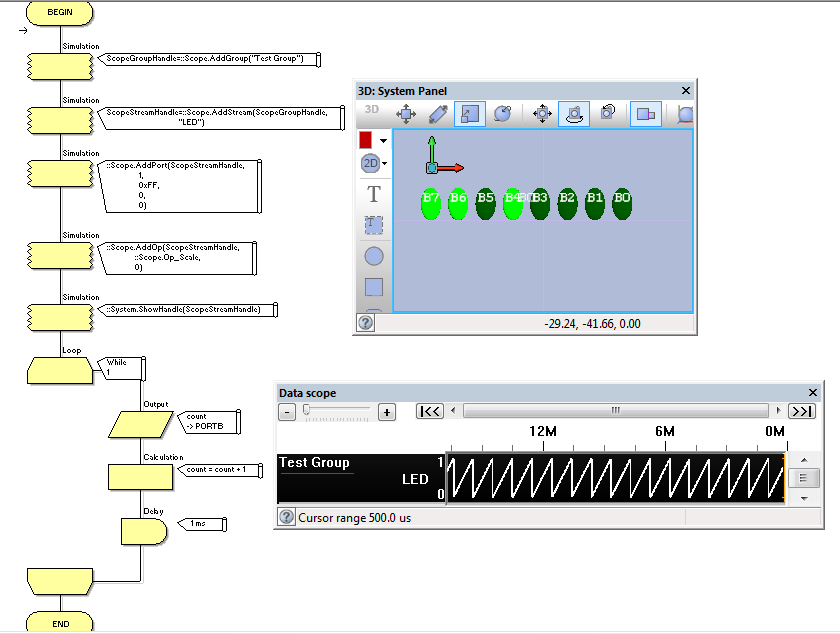Screen dimensions: 840x634
Task: Select the camera pan tool
Action: coord(542,114)
